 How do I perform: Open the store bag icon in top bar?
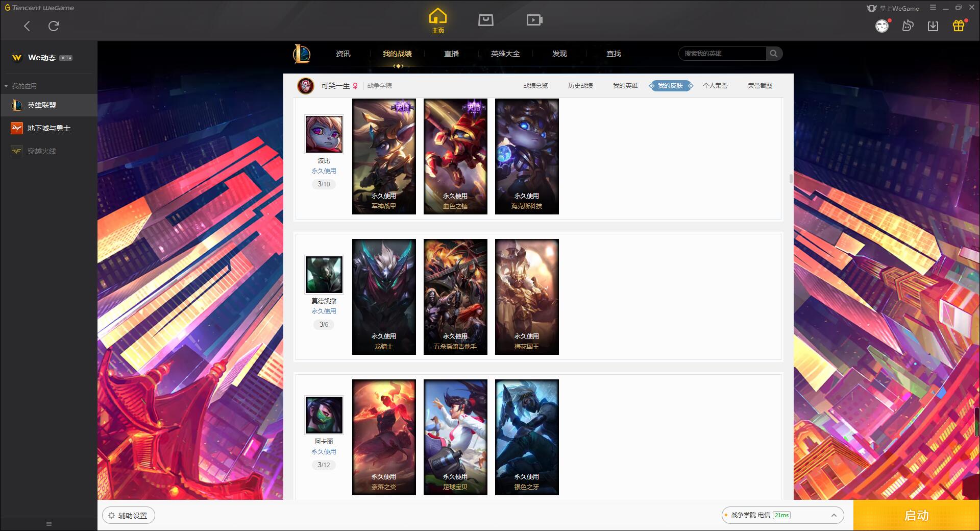[x=485, y=20]
